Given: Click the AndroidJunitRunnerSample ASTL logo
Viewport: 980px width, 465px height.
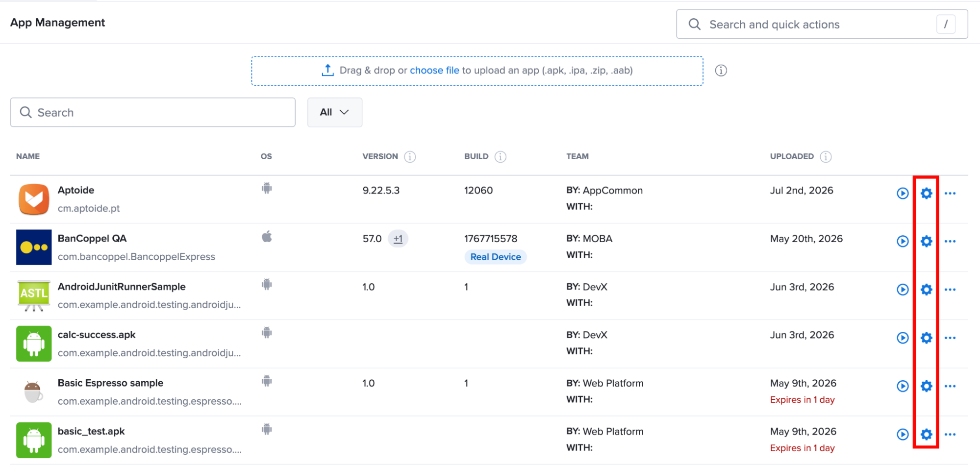Looking at the screenshot, I should coord(34,295).
